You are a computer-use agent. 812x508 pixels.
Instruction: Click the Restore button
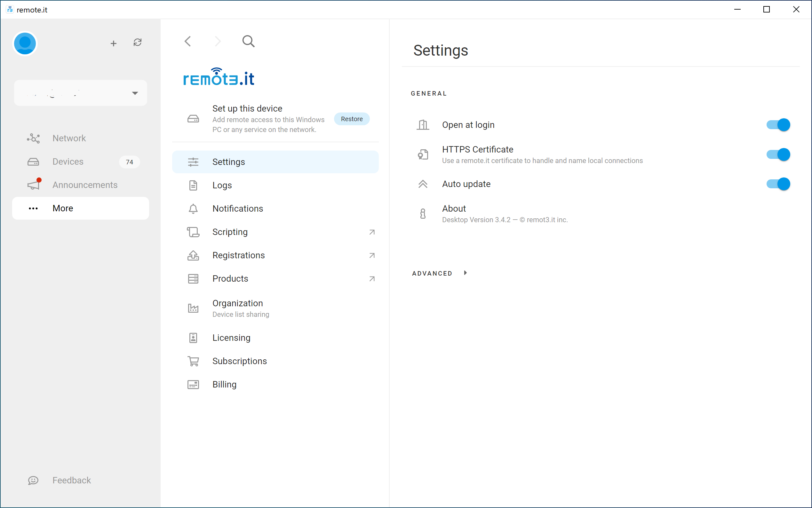tap(352, 119)
